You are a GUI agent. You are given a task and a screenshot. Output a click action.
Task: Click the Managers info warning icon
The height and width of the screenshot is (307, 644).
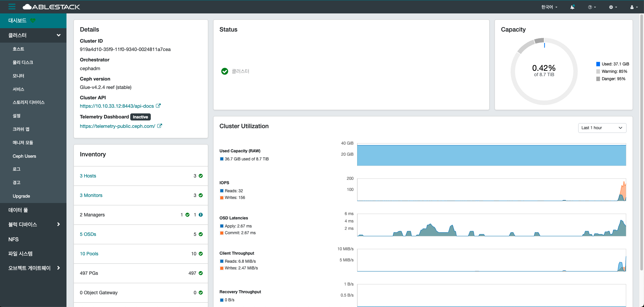pyautogui.click(x=201, y=215)
